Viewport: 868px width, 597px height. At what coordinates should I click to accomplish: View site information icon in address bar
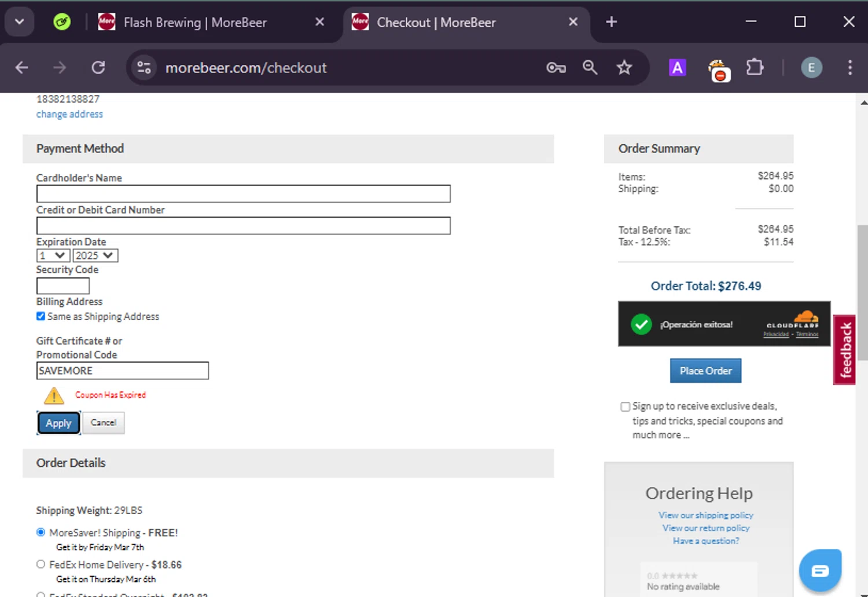[x=144, y=68]
